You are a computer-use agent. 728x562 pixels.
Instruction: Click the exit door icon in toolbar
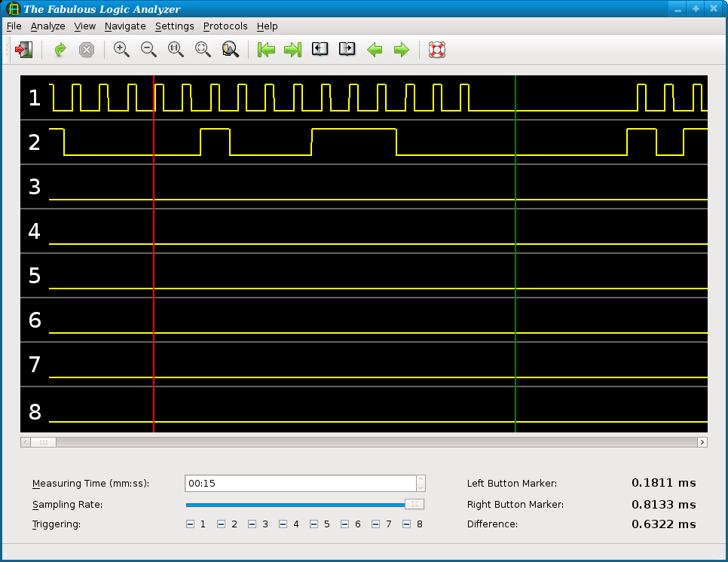pyautogui.click(x=25, y=50)
